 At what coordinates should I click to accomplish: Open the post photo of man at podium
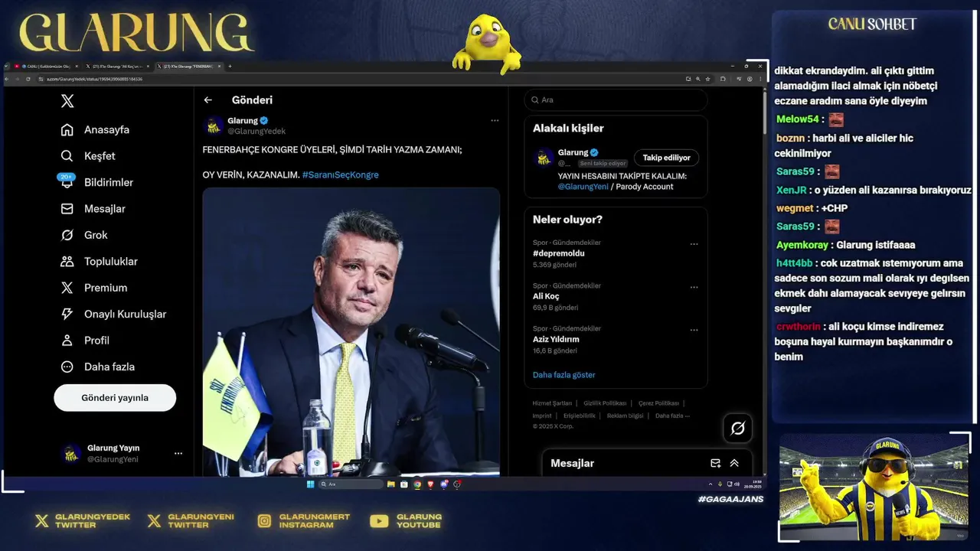pos(351,331)
